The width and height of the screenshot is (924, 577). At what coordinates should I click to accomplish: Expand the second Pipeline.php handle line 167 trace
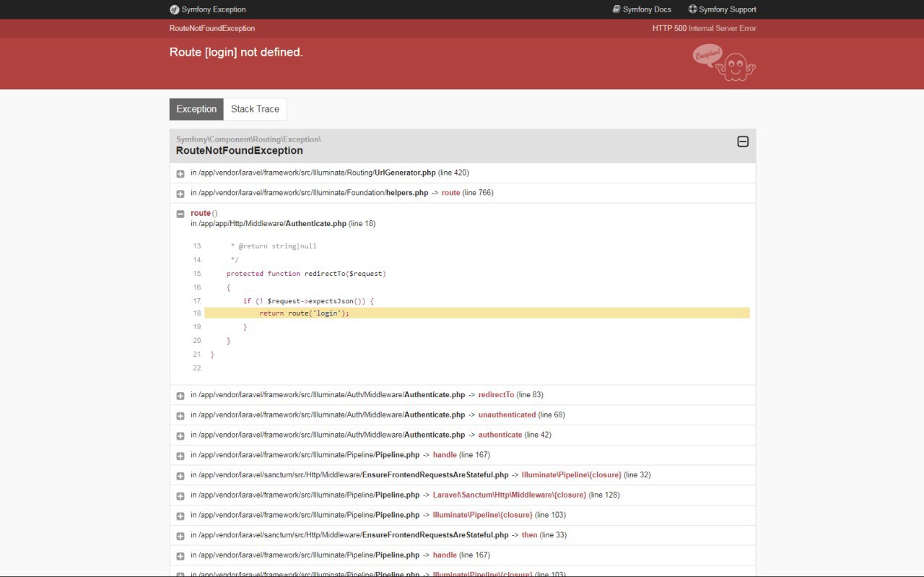180,556
